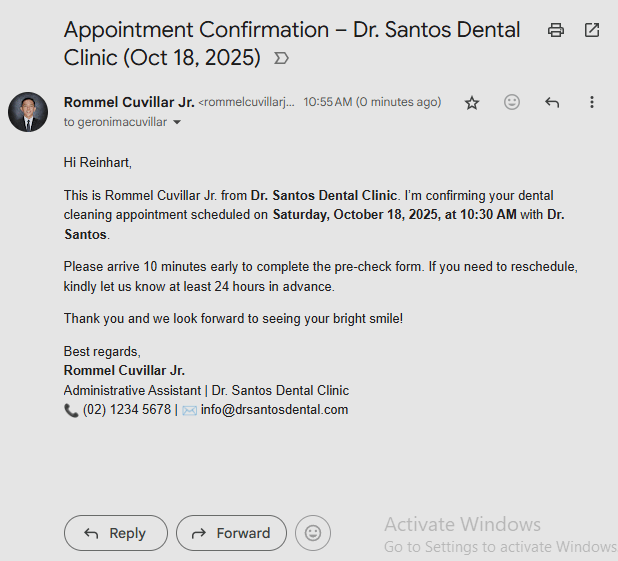Click the reply arrow icon in header

[552, 102]
